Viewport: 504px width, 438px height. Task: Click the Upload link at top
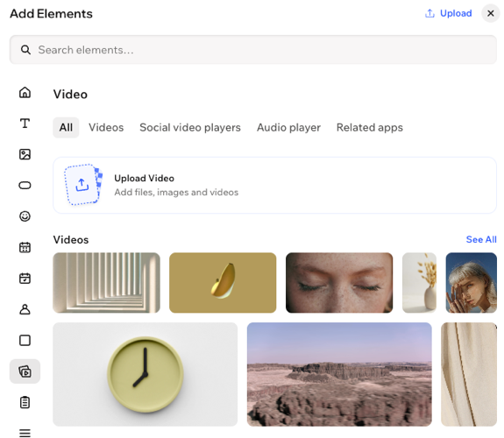pyautogui.click(x=449, y=13)
